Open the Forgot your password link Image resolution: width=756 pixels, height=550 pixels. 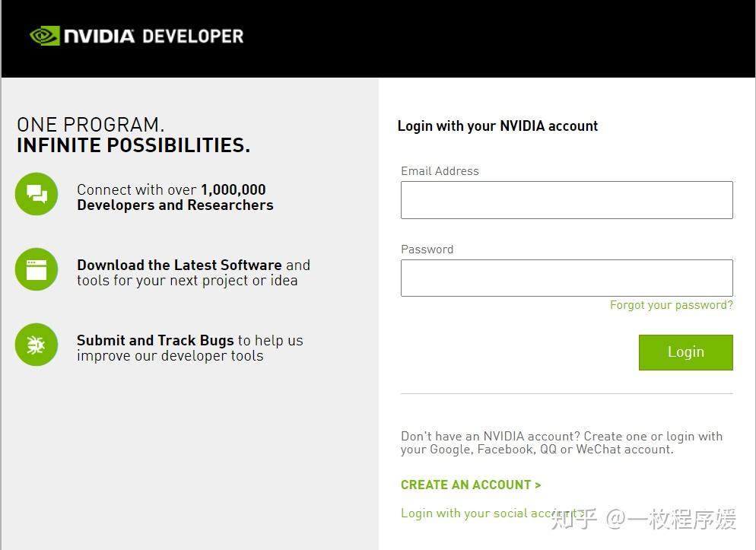(671, 305)
